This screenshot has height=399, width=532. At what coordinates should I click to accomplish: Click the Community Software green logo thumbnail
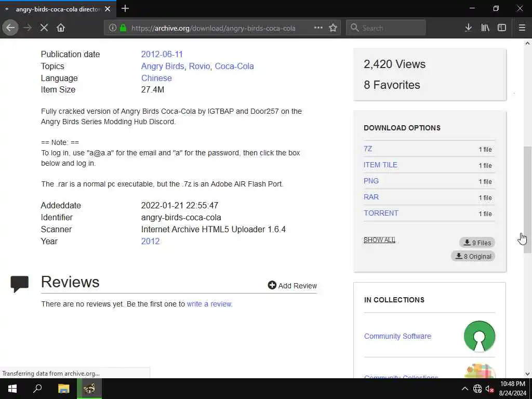[x=480, y=336]
